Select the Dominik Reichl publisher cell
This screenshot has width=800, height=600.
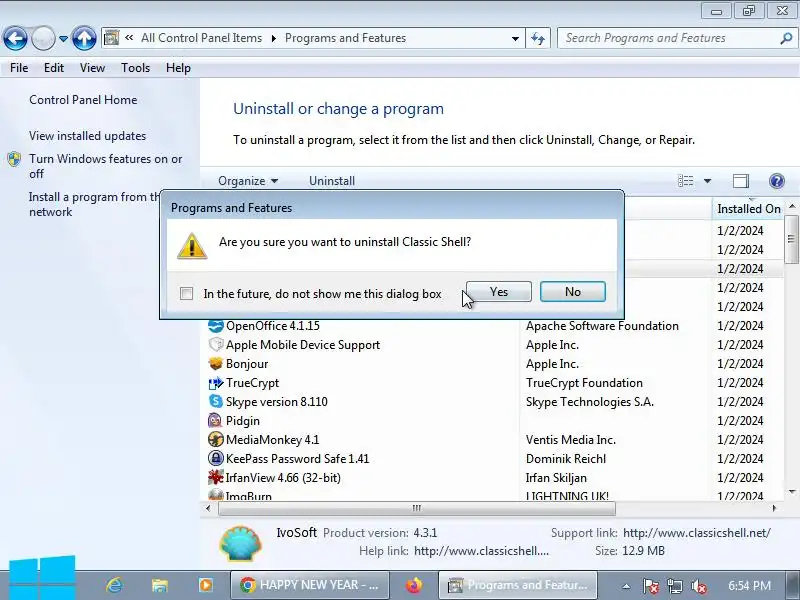[566, 459]
